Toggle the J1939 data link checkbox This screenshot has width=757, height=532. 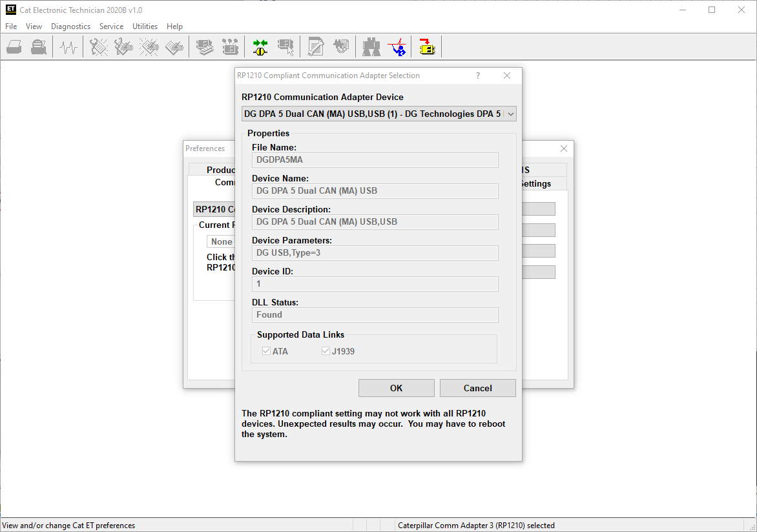click(326, 351)
